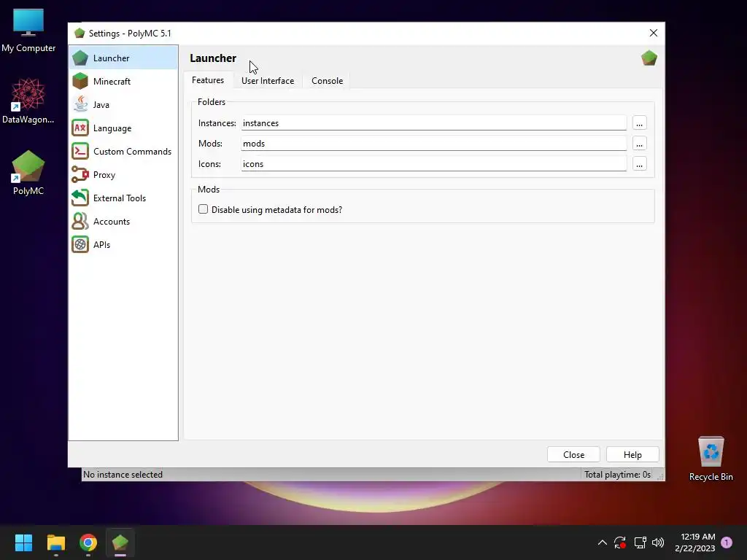
Task: Select the 'Proxy' text label in sidebar
Action: coord(104,175)
